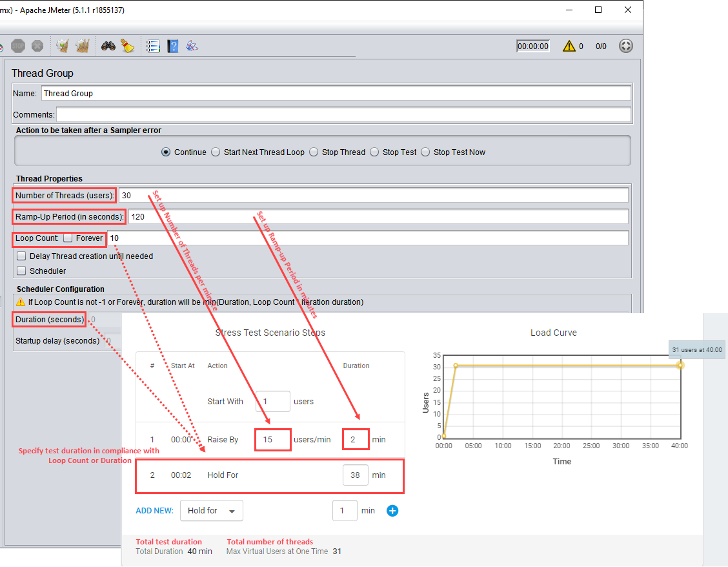This screenshot has height=567, width=728.
Task: Enable Delay Thread creation until needed
Action: click(21, 256)
